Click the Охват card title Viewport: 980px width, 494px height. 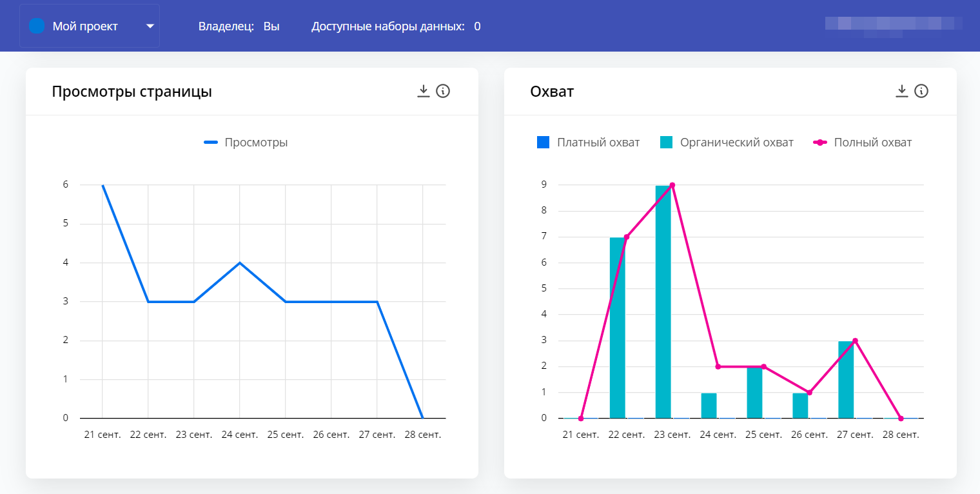tap(551, 92)
